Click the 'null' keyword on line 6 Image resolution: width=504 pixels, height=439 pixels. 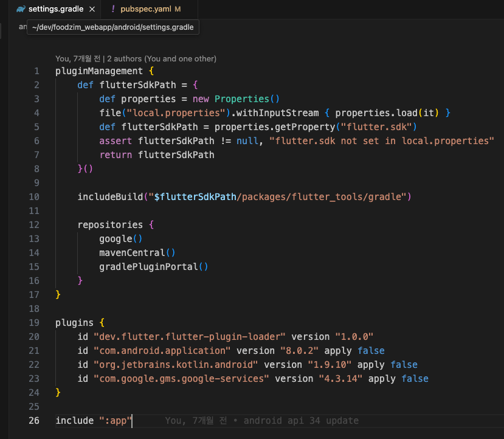point(247,141)
